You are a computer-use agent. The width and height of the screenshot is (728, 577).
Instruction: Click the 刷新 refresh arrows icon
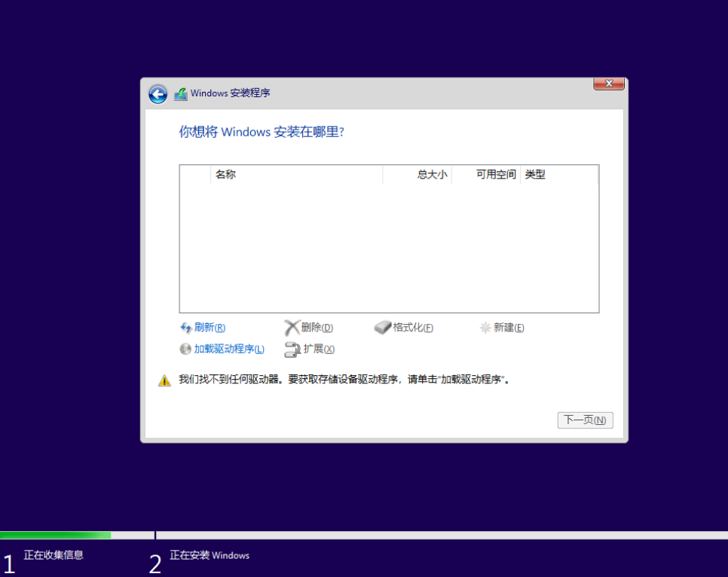(x=186, y=328)
